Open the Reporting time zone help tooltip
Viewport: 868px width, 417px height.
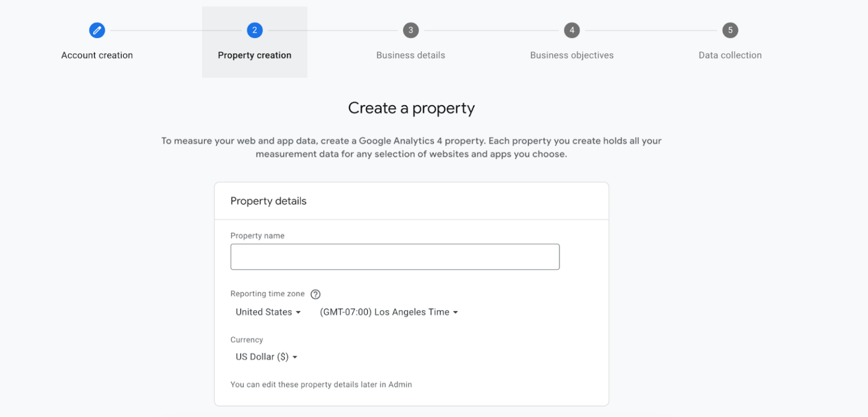[x=315, y=294]
